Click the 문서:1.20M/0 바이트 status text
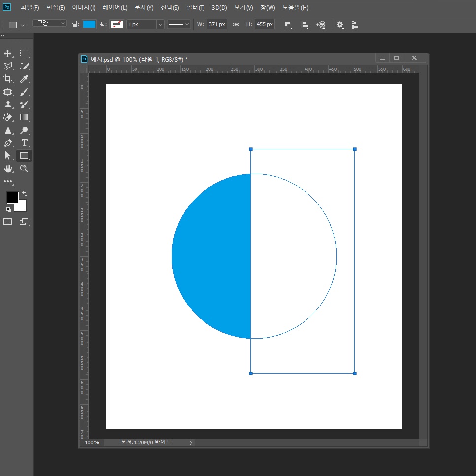The width and height of the screenshot is (476, 476). (x=146, y=442)
